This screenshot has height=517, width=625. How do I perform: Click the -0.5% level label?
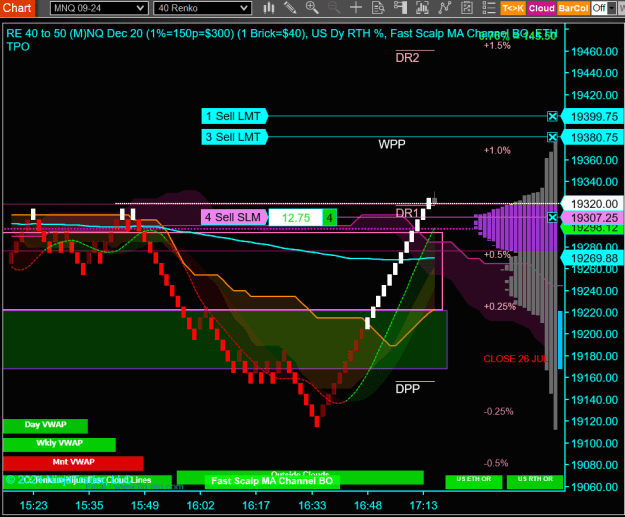coord(496,463)
